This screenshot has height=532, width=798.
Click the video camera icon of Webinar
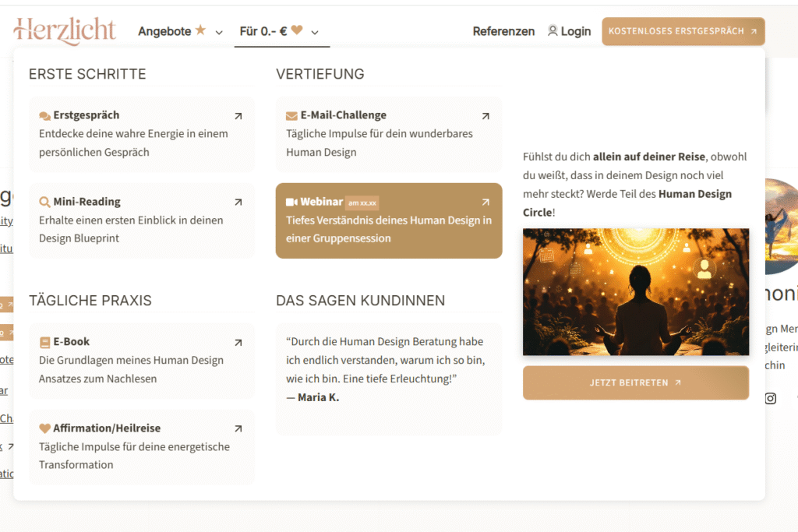coord(291,202)
